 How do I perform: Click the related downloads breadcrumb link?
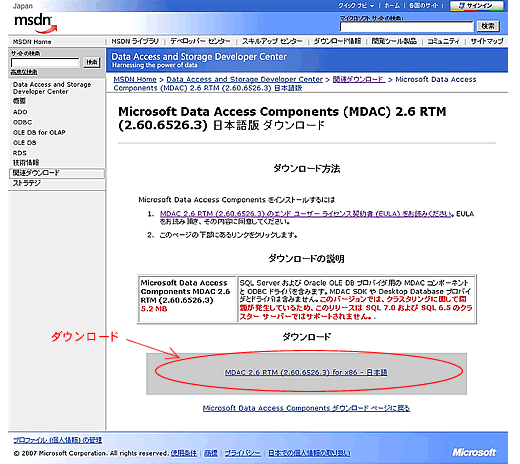[359, 79]
